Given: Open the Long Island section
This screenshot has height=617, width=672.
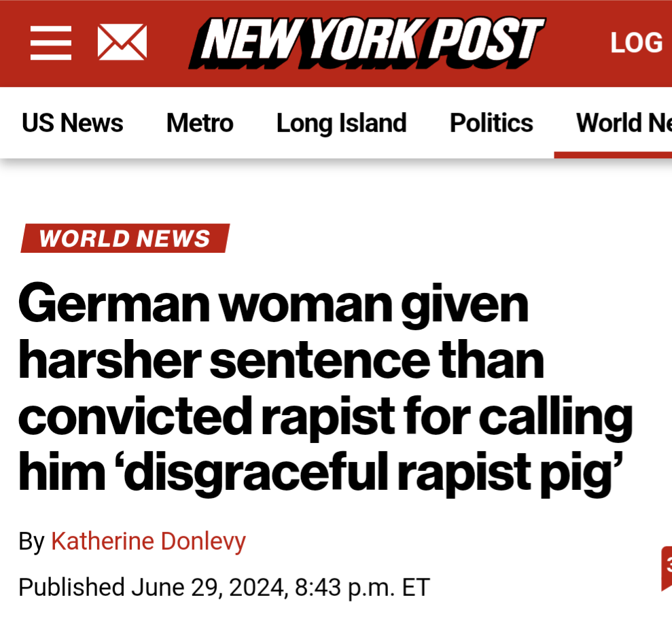Looking at the screenshot, I should (342, 124).
